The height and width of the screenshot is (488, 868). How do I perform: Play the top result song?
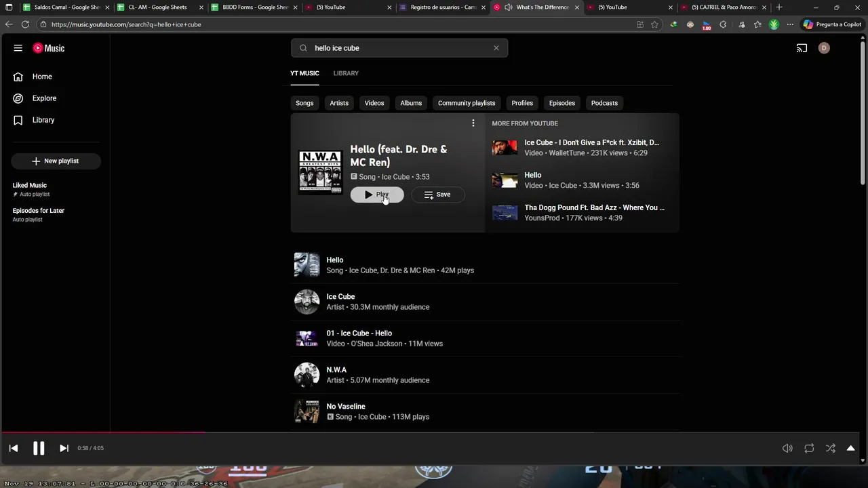377,195
